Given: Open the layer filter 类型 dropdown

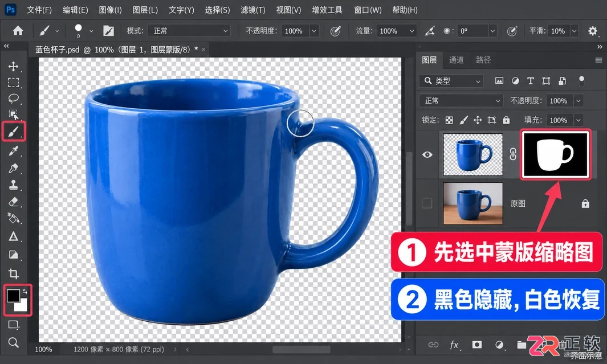Looking at the screenshot, I should [x=451, y=81].
